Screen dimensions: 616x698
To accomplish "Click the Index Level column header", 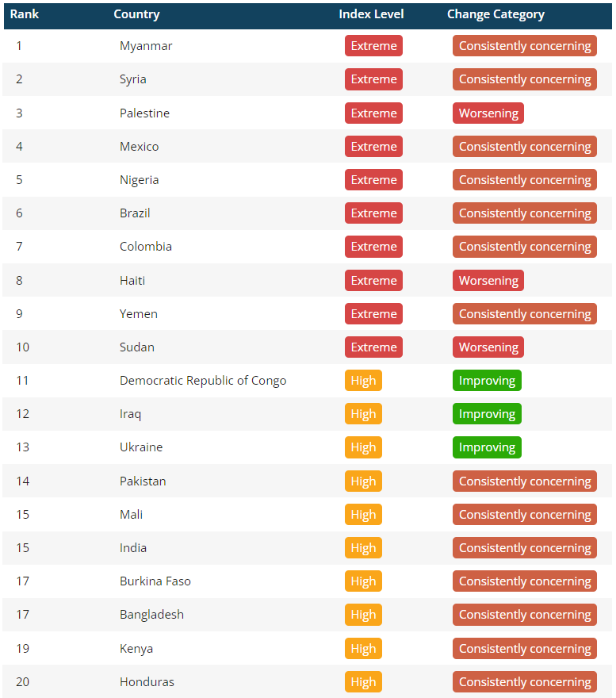I will (x=371, y=14).
